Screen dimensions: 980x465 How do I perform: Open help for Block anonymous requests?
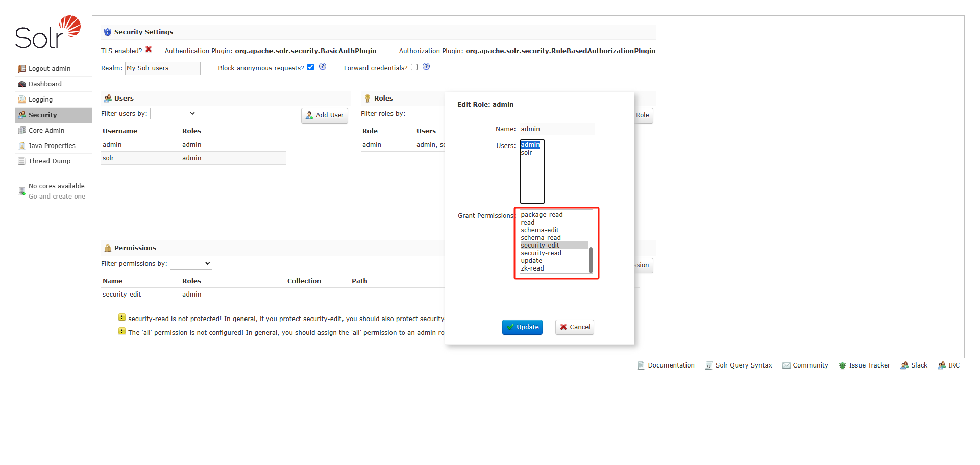(x=323, y=67)
